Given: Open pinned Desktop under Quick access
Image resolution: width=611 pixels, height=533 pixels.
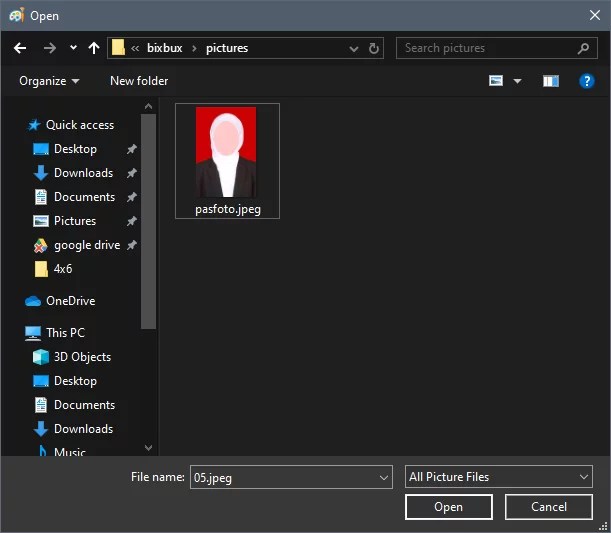Looking at the screenshot, I should pyautogui.click(x=75, y=149).
